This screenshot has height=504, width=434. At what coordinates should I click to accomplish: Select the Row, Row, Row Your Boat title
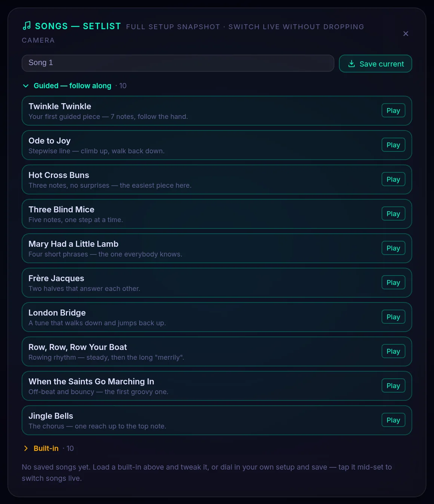(x=78, y=347)
